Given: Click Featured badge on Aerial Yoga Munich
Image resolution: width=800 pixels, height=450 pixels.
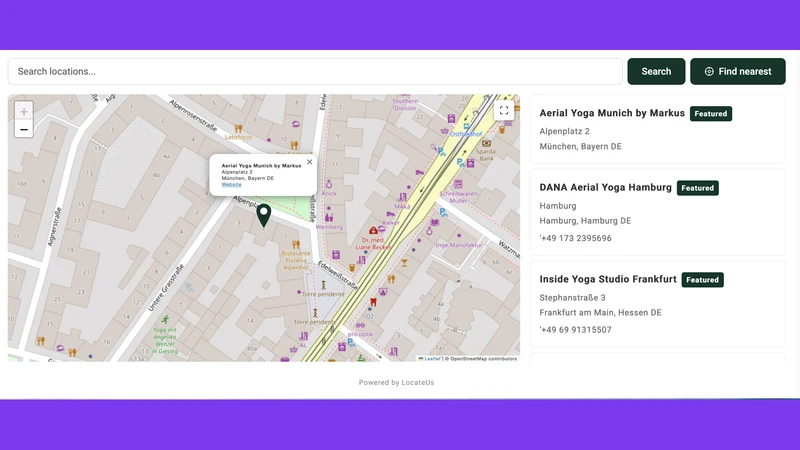Looking at the screenshot, I should point(711,114).
